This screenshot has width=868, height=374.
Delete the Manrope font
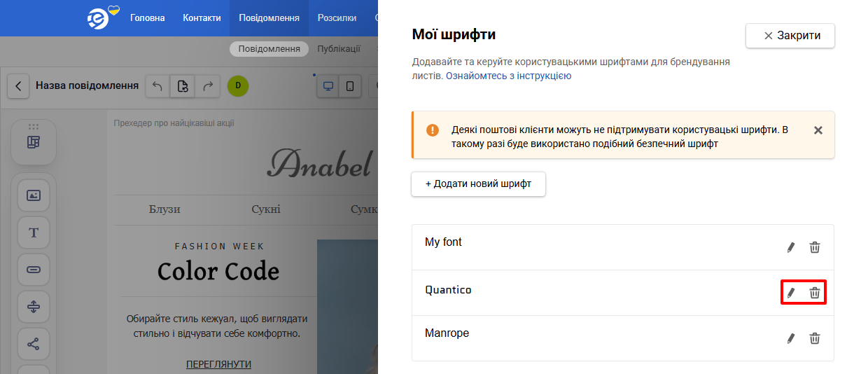(815, 338)
